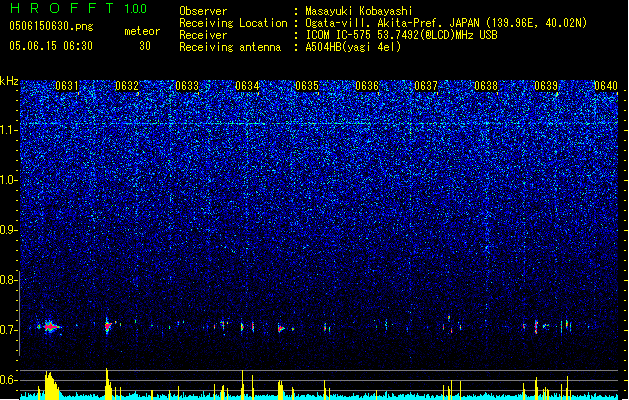Click the 0632 time marker
Viewport: 629px width, 400px height.
click(x=127, y=86)
